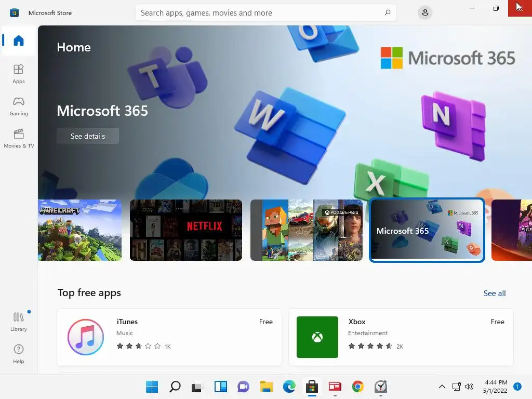
Task: Open the Apps section in the sidebar
Action: [19, 74]
